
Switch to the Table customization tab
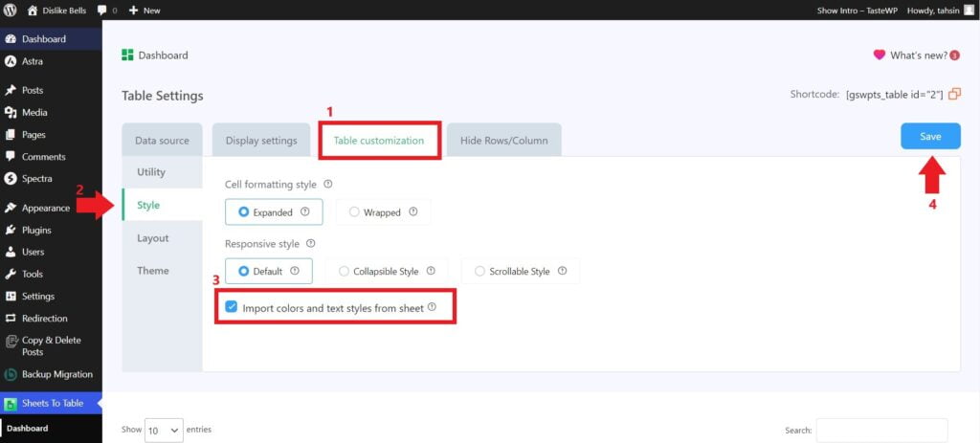379,140
